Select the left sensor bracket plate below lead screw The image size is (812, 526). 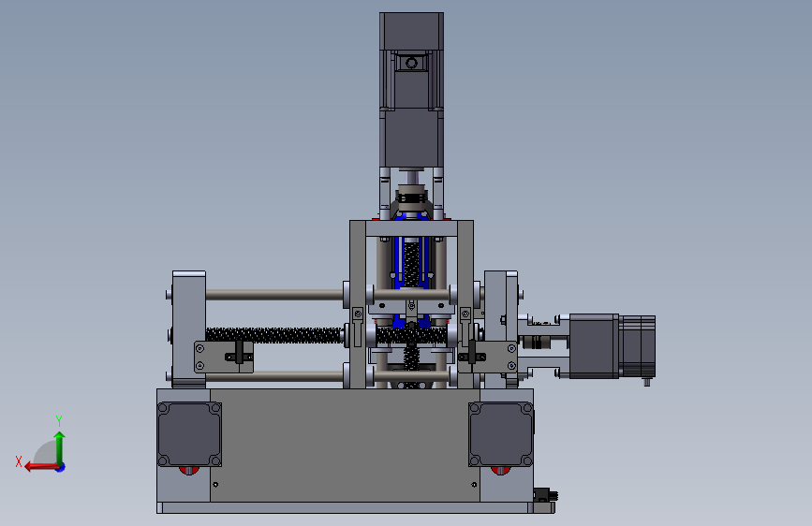(x=223, y=357)
